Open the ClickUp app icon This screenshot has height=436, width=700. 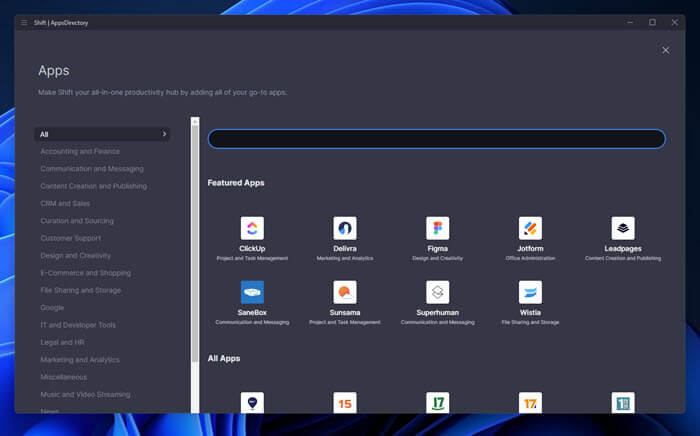252,228
